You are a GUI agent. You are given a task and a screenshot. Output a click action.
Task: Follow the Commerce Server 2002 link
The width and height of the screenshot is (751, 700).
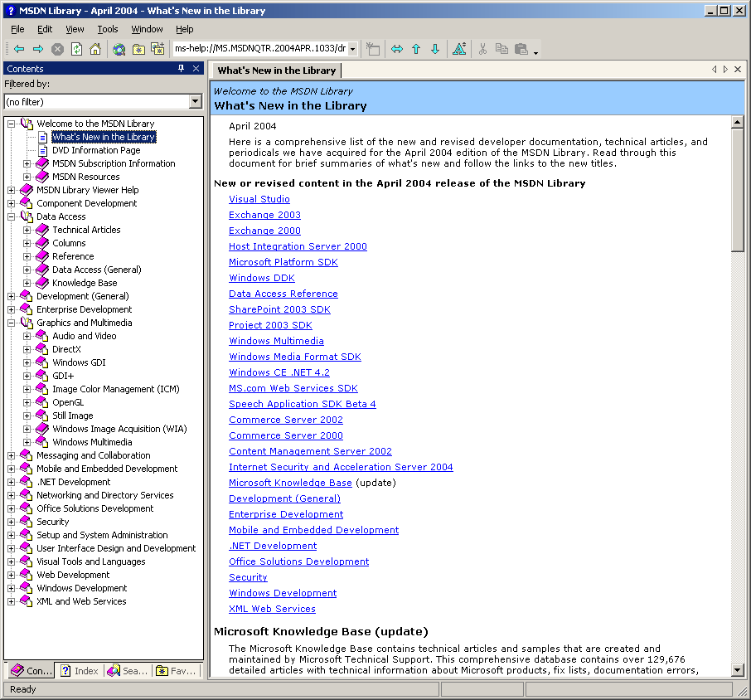(285, 420)
